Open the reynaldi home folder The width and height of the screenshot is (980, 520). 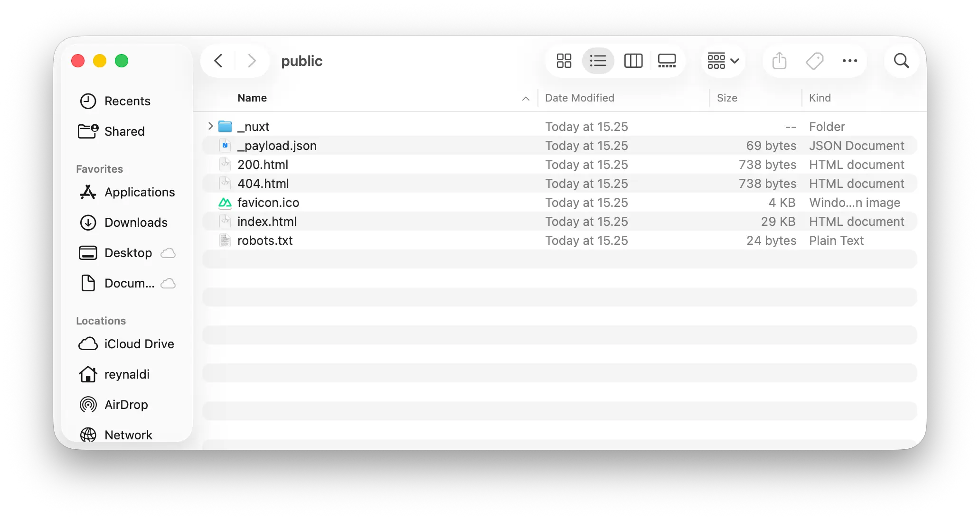click(126, 374)
